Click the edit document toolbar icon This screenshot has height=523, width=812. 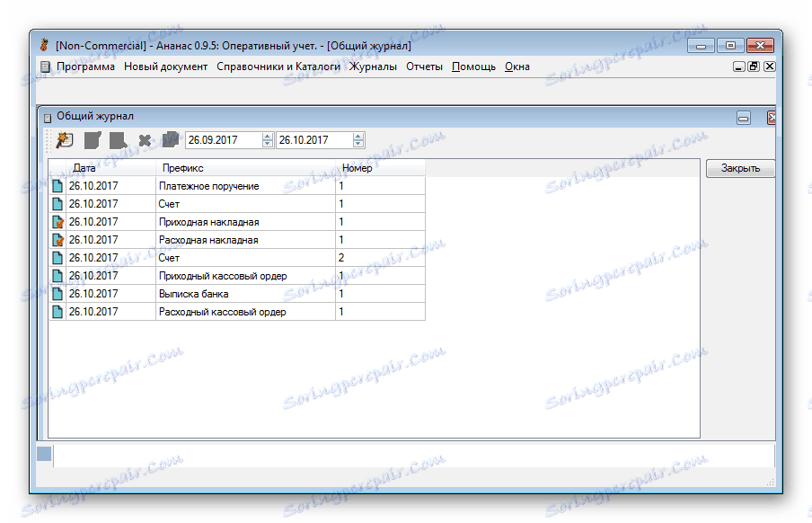(x=93, y=140)
